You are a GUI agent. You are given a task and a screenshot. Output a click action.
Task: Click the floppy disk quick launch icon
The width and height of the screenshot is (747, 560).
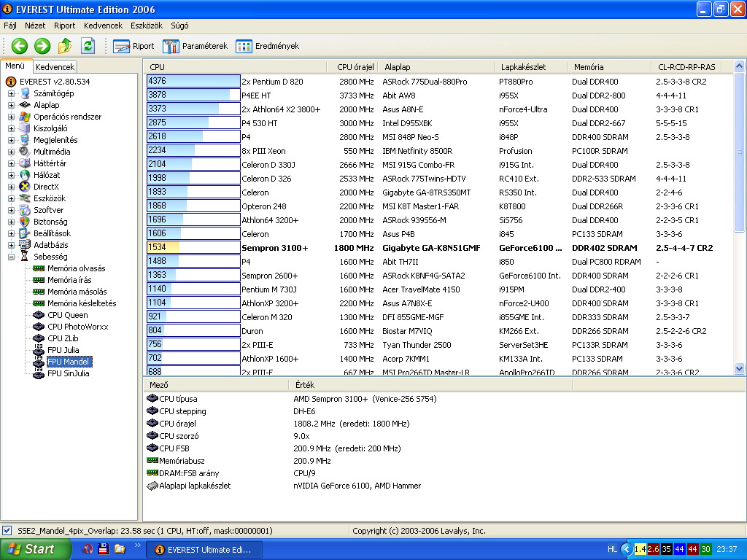point(103,549)
